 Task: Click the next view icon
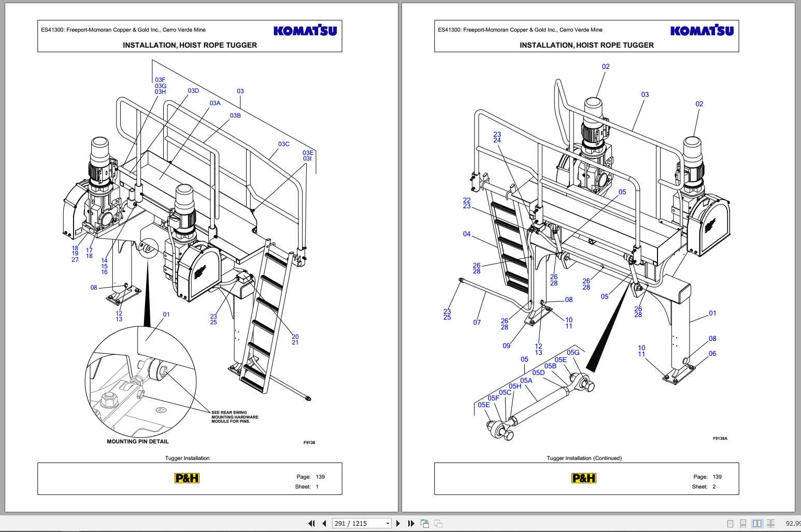(438, 523)
